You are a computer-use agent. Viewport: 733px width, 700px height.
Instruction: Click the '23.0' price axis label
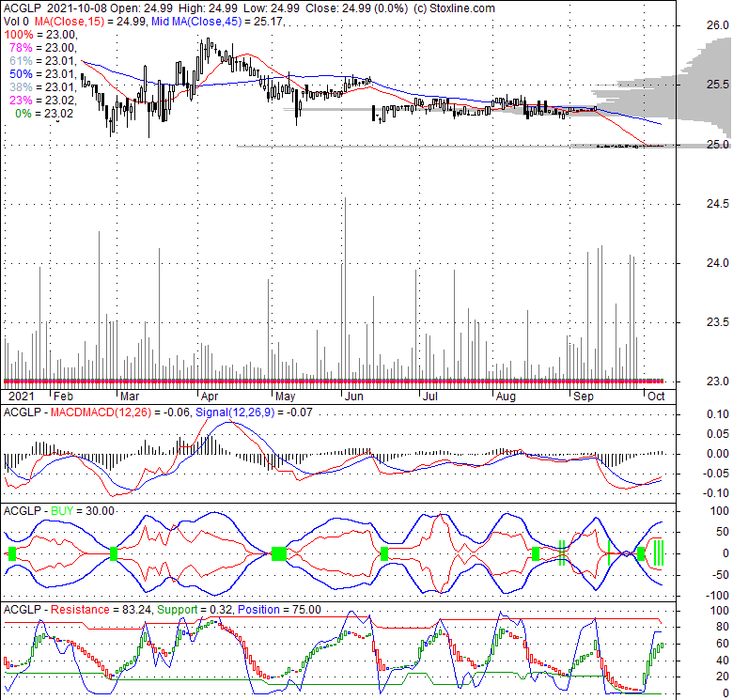pos(718,381)
